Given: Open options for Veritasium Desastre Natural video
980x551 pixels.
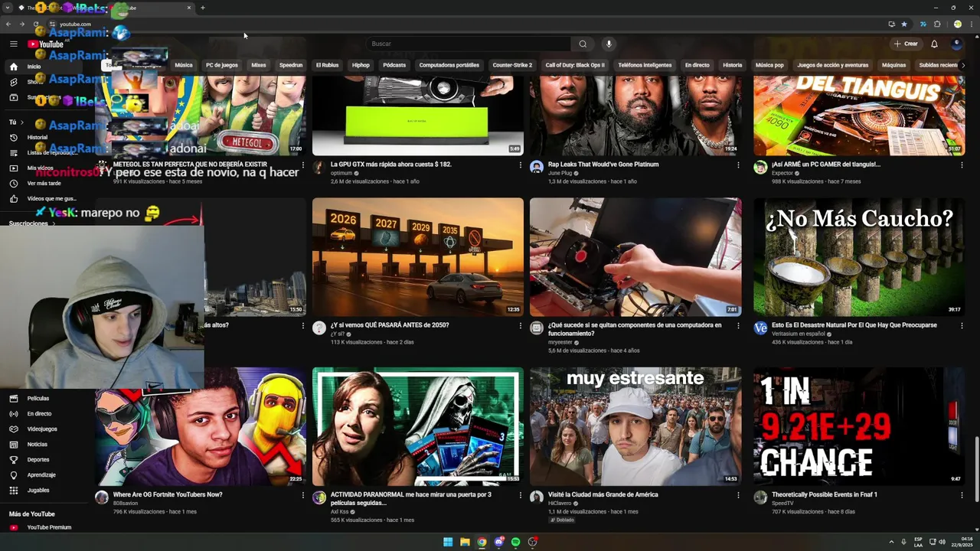Looking at the screenshot, I should pyautogui.click(x=962, y=325).
